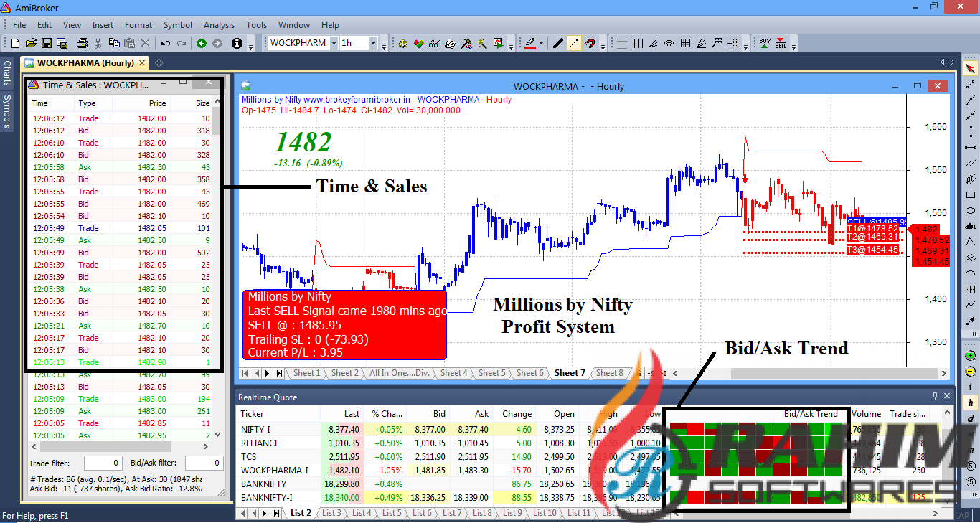
Task: Open the Insert menu
Action: [x=103, y=25]
